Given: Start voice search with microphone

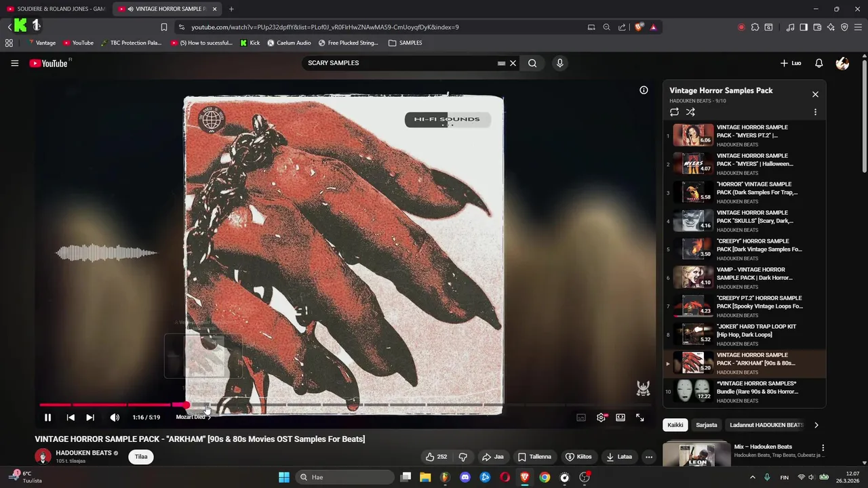Looking at the screenshot, I should click(x=559, y=63).
